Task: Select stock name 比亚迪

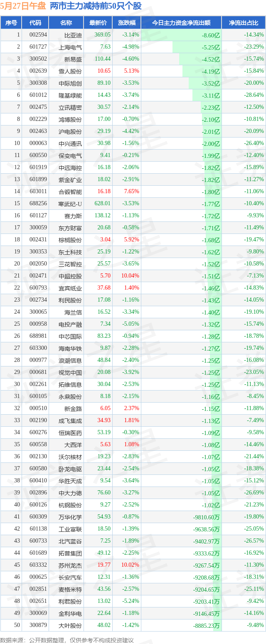Action: 73,35
